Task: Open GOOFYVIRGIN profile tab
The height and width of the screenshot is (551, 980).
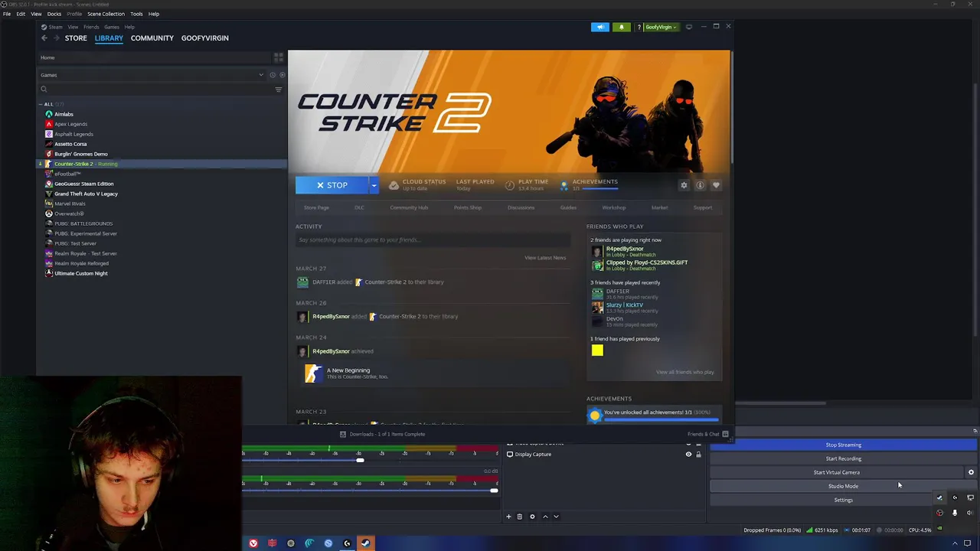Action: pos(204,37)
